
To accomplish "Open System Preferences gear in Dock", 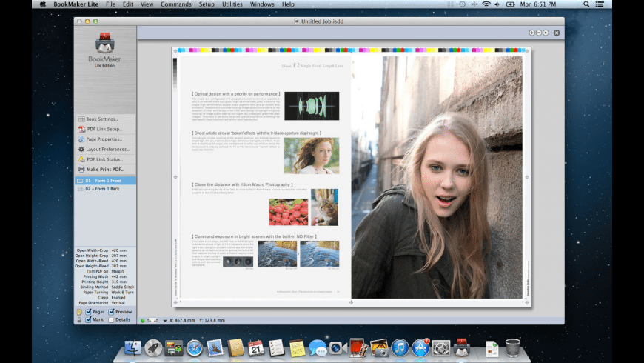I will click(441, 348).
